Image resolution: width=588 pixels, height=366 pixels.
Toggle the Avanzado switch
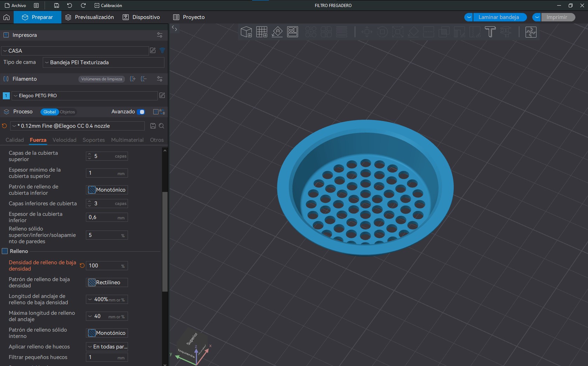[x=141, y=112]
